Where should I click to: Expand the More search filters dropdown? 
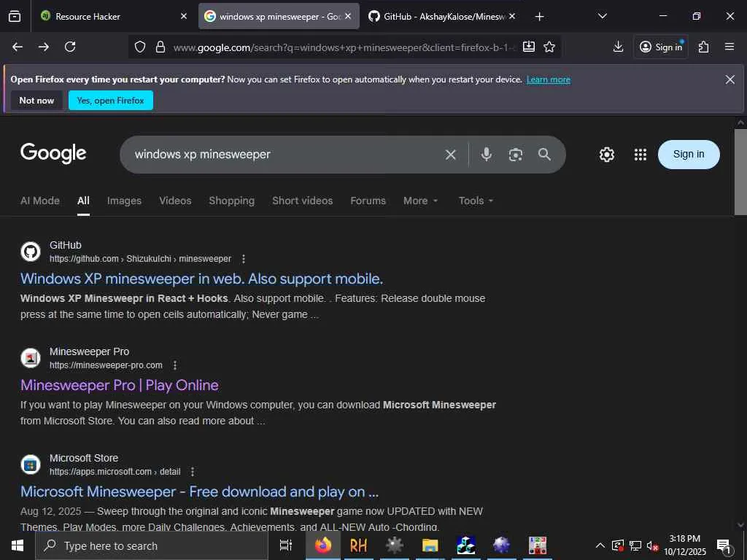click(420, 201)
